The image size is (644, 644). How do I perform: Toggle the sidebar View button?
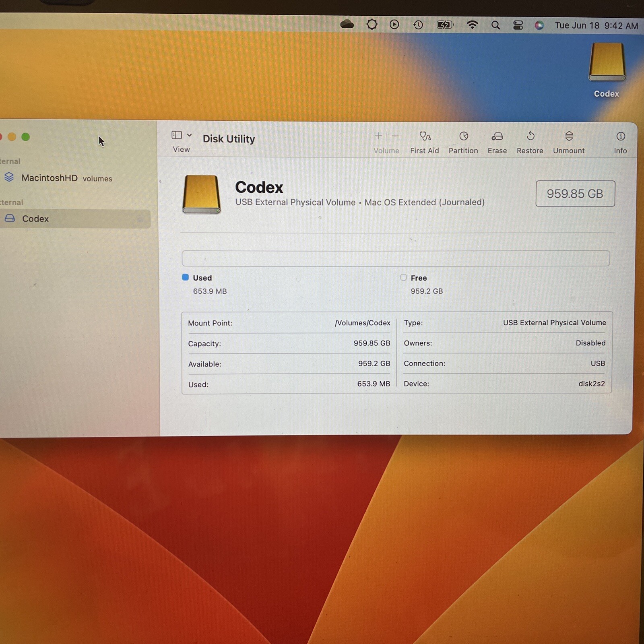point(177,135)
